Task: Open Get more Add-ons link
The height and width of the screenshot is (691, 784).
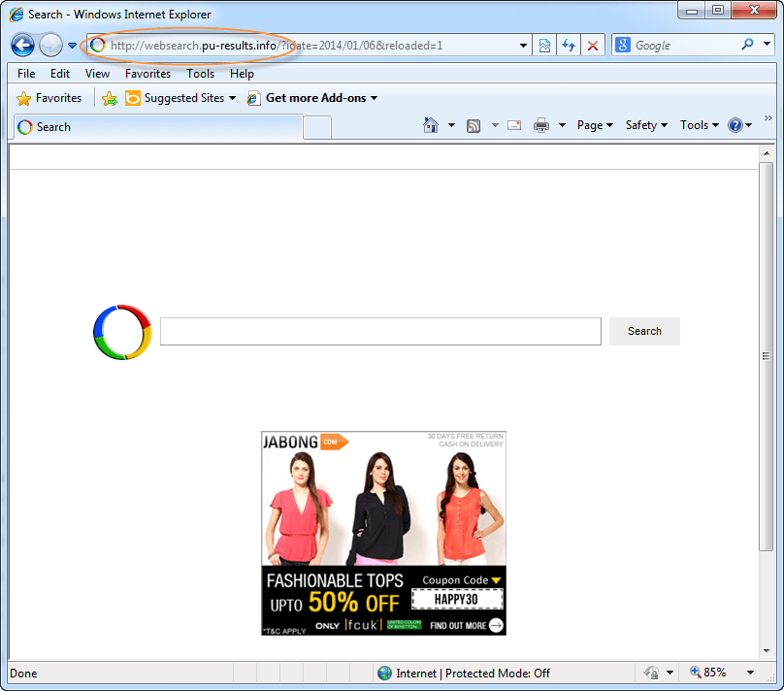Action: point(312,98)
